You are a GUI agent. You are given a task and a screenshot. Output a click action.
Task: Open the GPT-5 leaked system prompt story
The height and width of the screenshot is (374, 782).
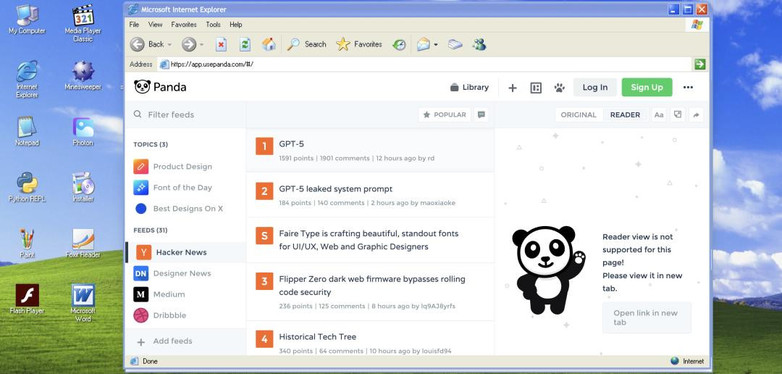tap(336, 189)
